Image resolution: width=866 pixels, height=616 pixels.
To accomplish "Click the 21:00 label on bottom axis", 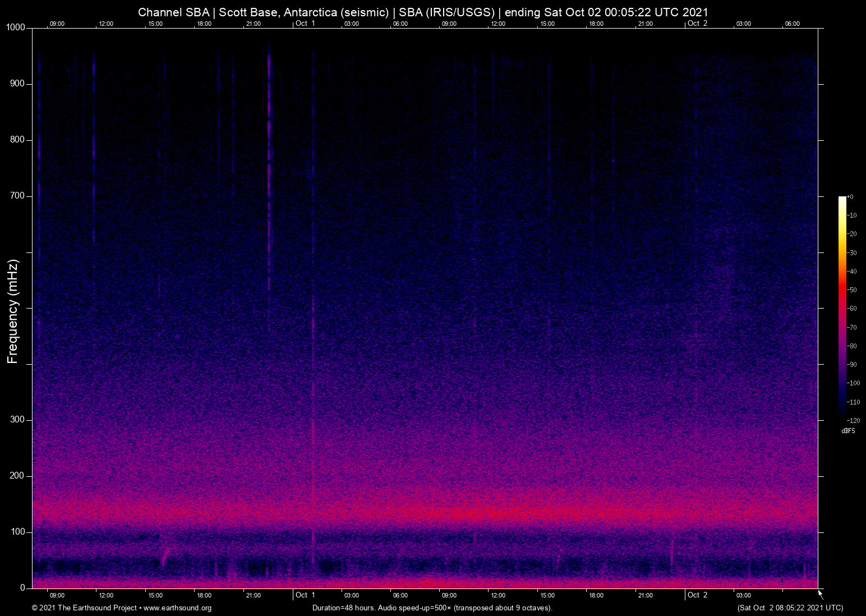I will point(254,595).
